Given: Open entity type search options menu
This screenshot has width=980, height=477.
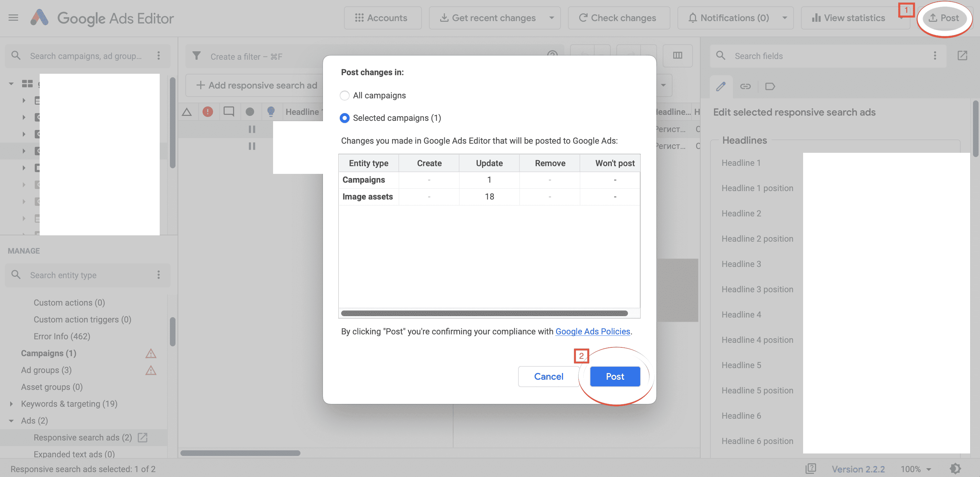Looking at the screenshot, I should (x=159, y=275).
